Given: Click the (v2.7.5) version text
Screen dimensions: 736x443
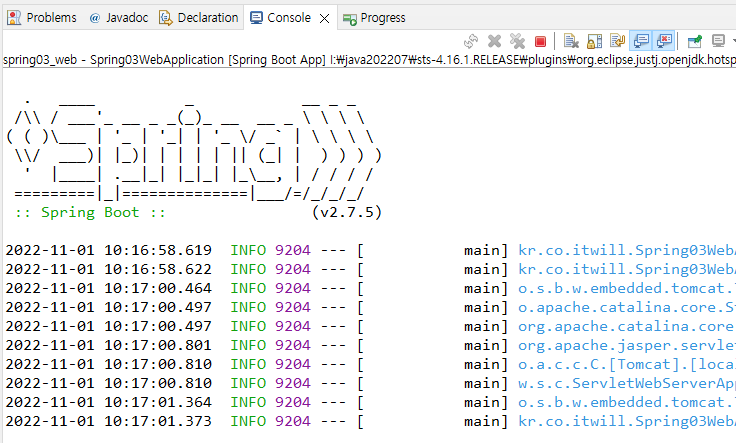Looking at the screenshot, I should pos(347,212).
